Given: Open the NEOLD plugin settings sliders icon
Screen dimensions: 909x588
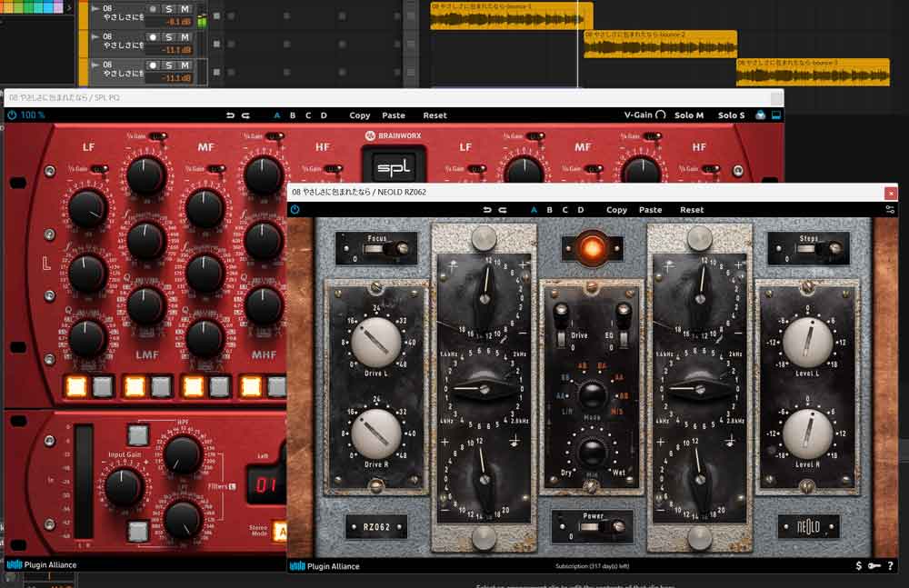Looking at the screenshot, I should 890,210.
